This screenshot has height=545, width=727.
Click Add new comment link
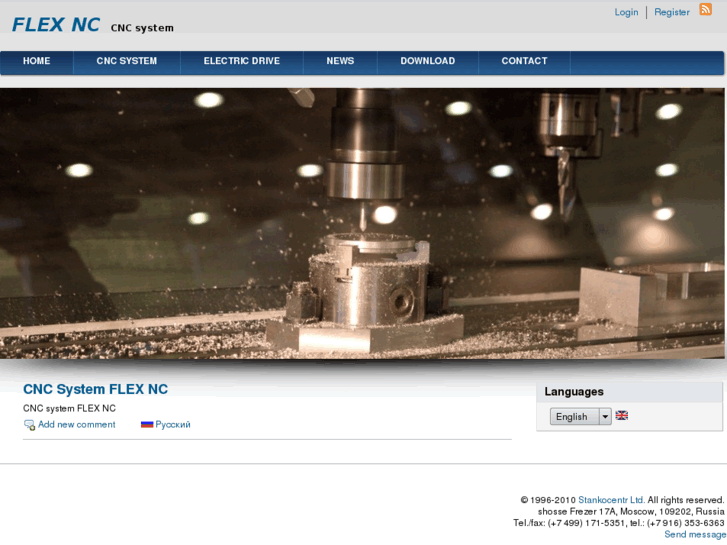77,424
